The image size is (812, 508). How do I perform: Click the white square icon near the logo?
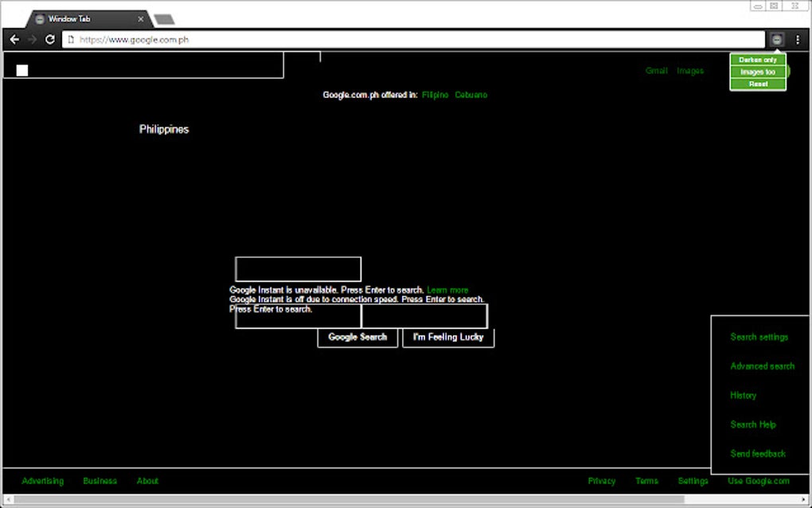point(20,70)
